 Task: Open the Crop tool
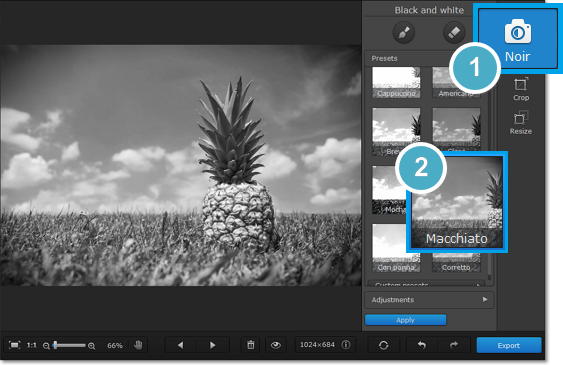pyautogui.click(x=521, y=89)
